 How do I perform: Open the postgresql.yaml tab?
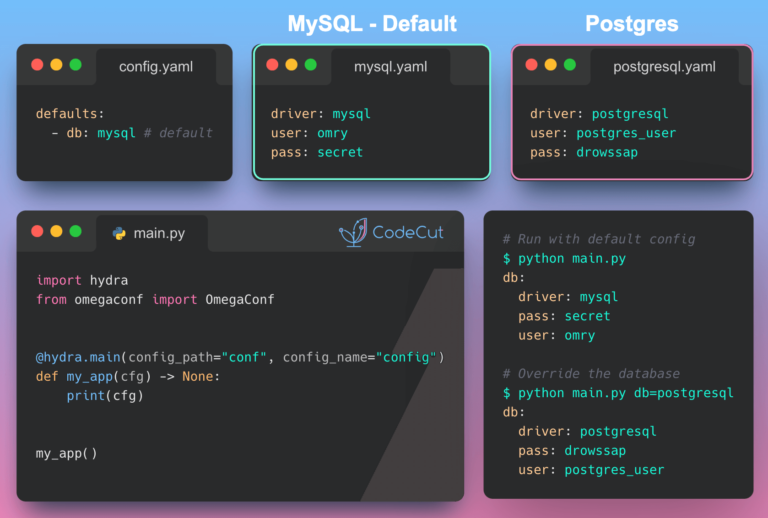coord(664,67)
